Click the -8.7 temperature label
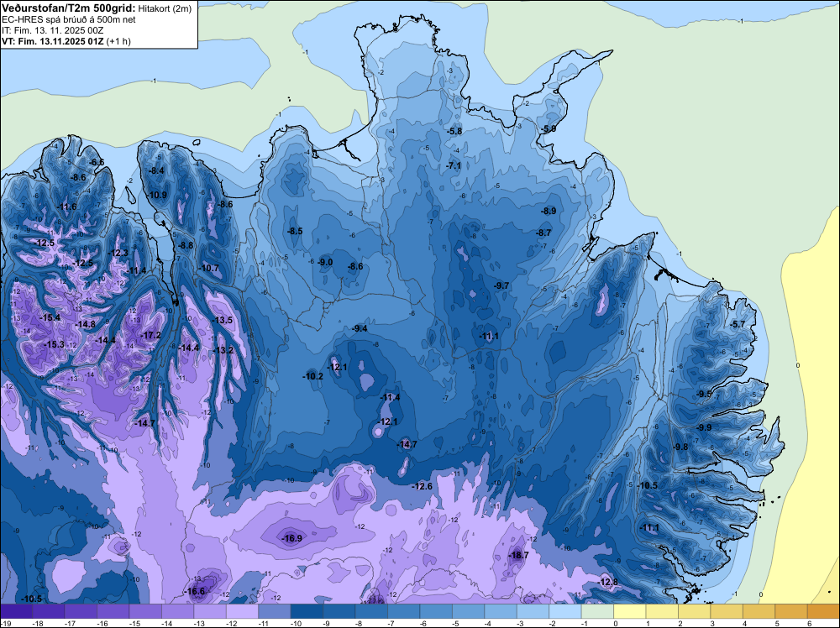 click(543, 233)
